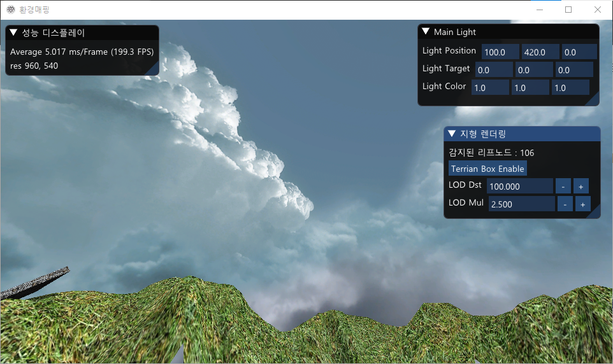The width and height of the screenshot is (613, 364).
Task: Decrease LOD Dst with minus button
Action: (x=563, y=186)
